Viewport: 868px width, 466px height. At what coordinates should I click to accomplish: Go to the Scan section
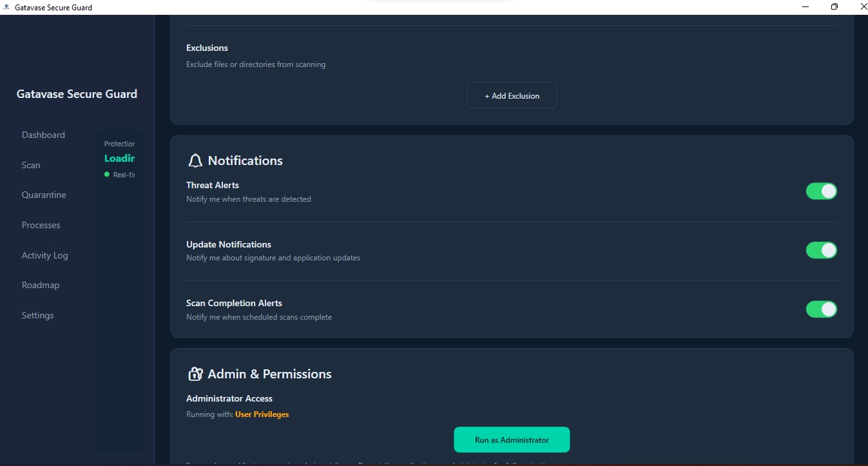tap(31, 165)
